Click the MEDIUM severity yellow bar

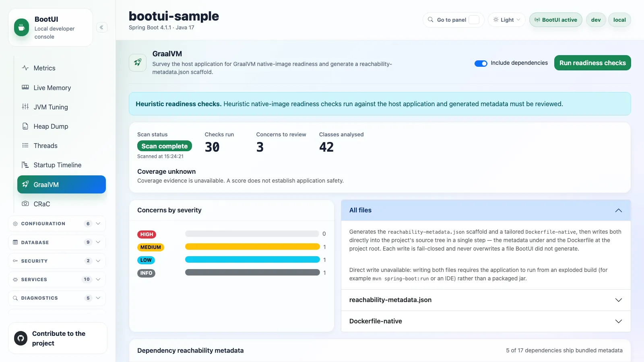252,247
